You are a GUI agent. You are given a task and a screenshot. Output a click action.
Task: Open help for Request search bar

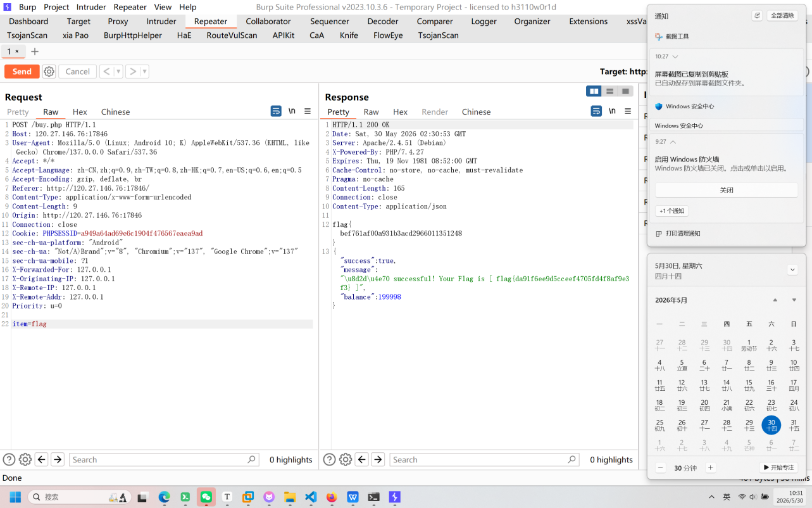[9, 460]
